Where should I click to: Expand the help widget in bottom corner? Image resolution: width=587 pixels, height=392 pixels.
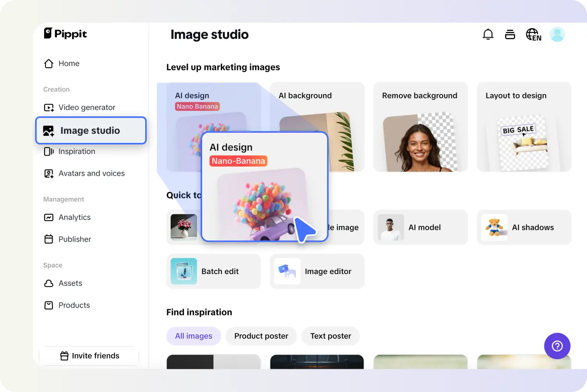pyautogui.click(x=557, y=346)
